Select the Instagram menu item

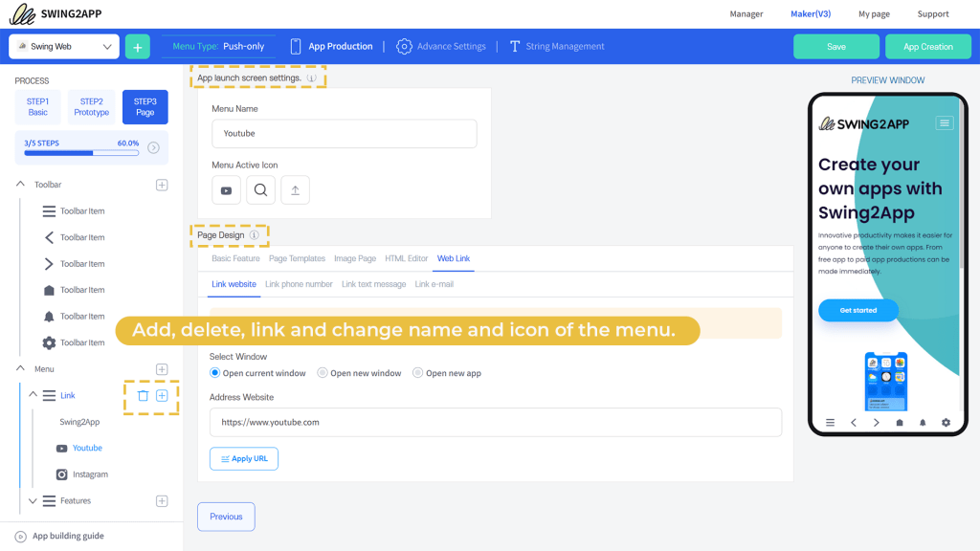pyautogui.click(x=82, y=474)
